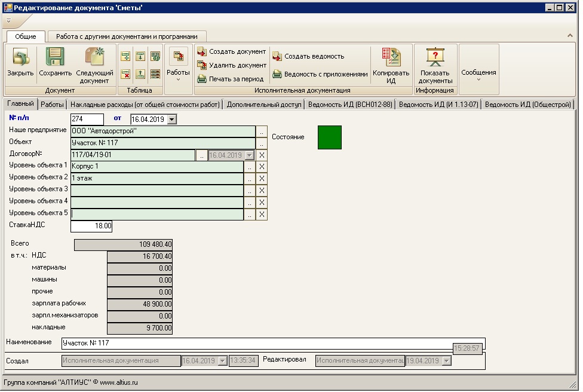Click the green Состояние color box
The height and width of the screenshot is (392, 583).
pyautogui.click(x=330, y=137)
